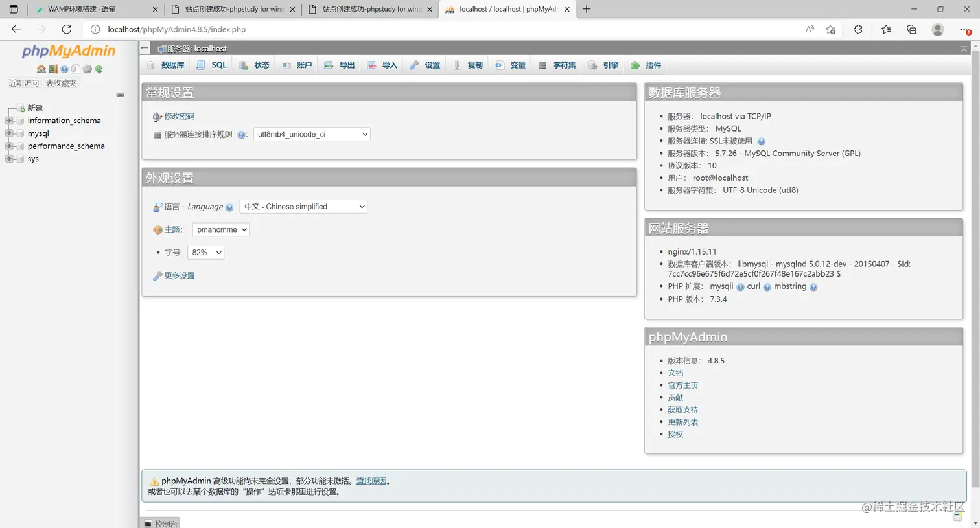Click the 表收藏夹 button in sidebar

[61, 83]
